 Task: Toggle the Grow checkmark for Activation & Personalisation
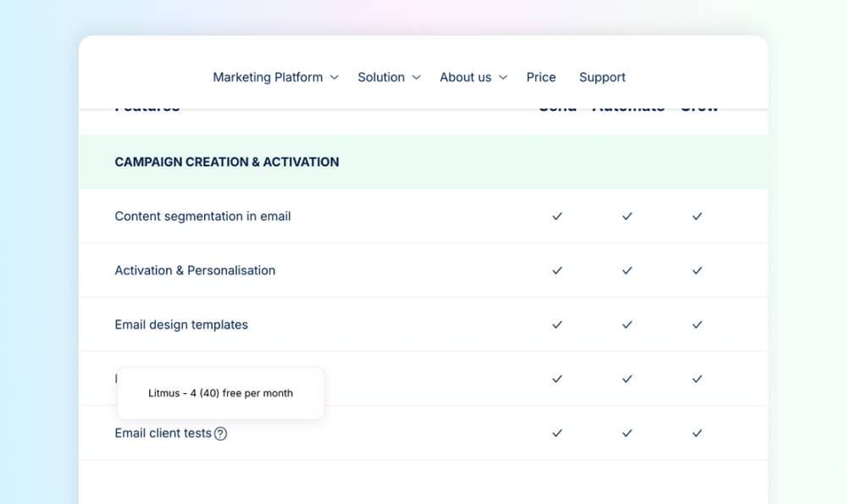tap(696, 270)
